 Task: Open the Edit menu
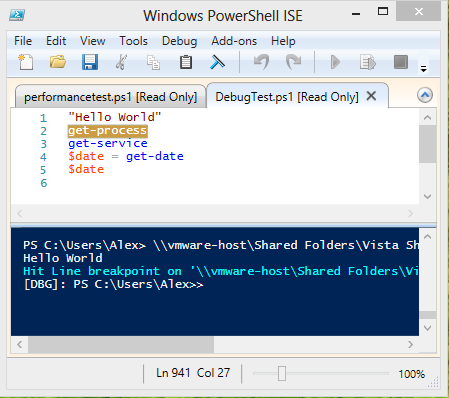[x=56, y=41]
